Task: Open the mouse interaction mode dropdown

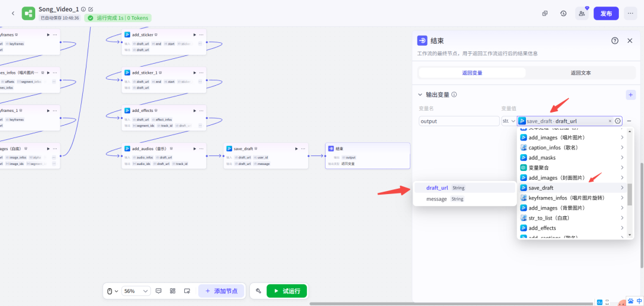Action: [x=113, y=291]
